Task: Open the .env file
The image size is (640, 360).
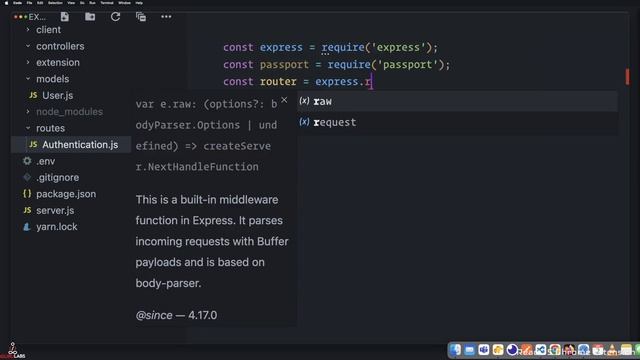Action: coord(45,161)
